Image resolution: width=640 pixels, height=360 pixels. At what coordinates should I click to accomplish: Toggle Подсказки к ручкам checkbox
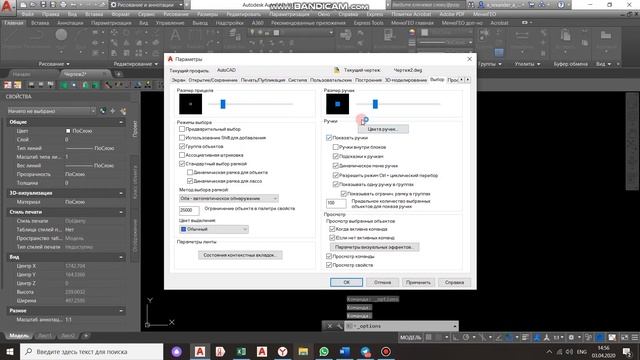click(x=336, y=156)
